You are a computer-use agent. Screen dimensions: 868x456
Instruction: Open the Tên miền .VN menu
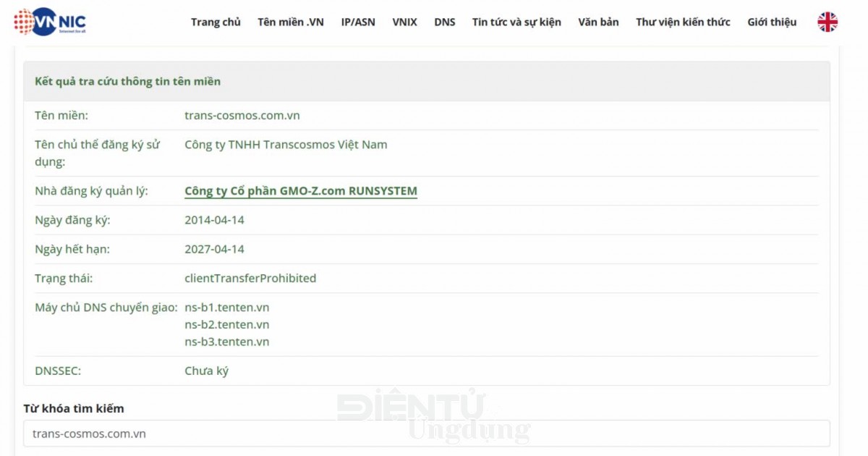point(291,22)
